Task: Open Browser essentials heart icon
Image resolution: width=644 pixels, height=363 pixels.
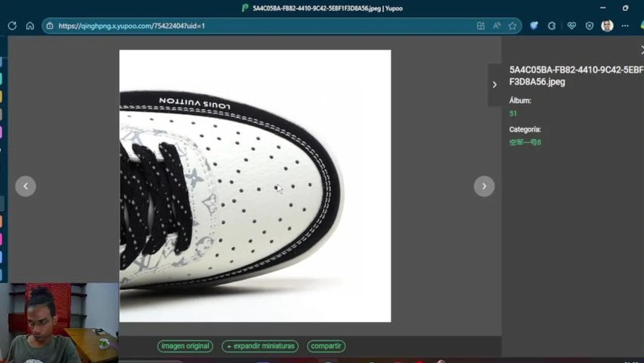Action: click(571, 26)
